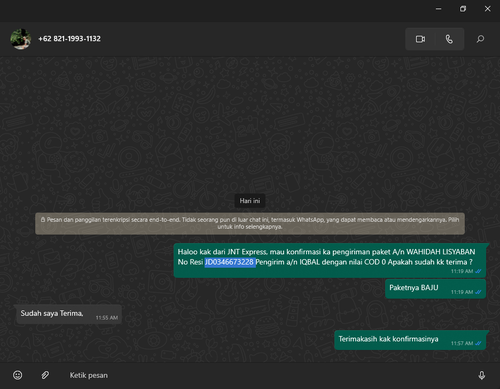Restore down the WhatsApp window
This screenshot has width=500, height=389.
click(463, 9)
